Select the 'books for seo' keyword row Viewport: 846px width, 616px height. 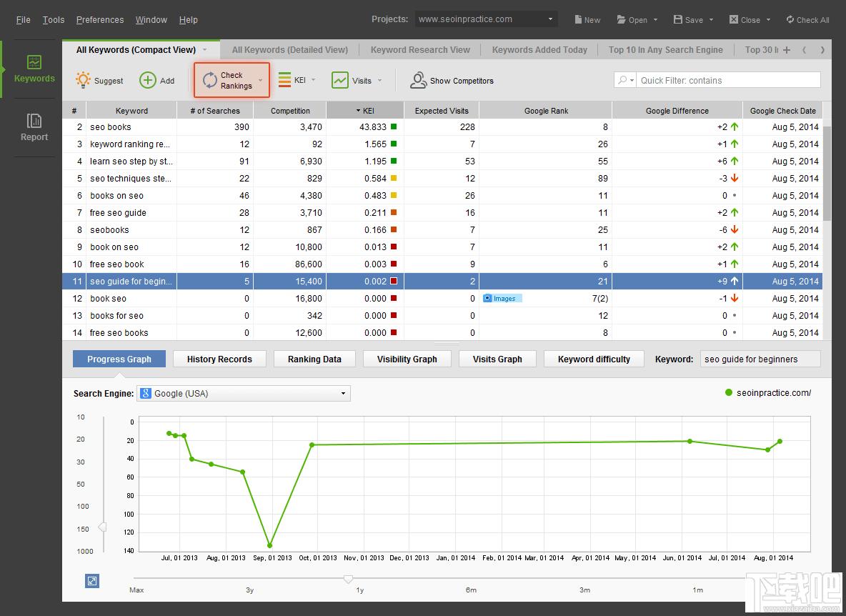pos(442,316)
